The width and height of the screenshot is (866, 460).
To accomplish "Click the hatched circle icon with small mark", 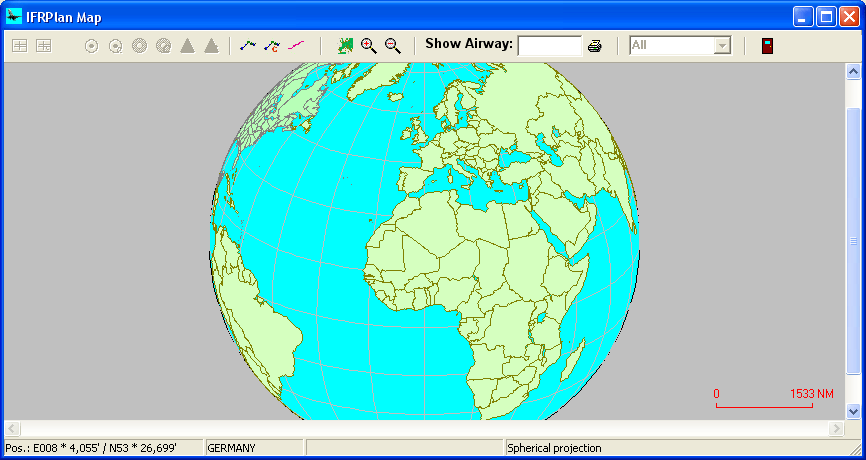I will pos(163,46).
